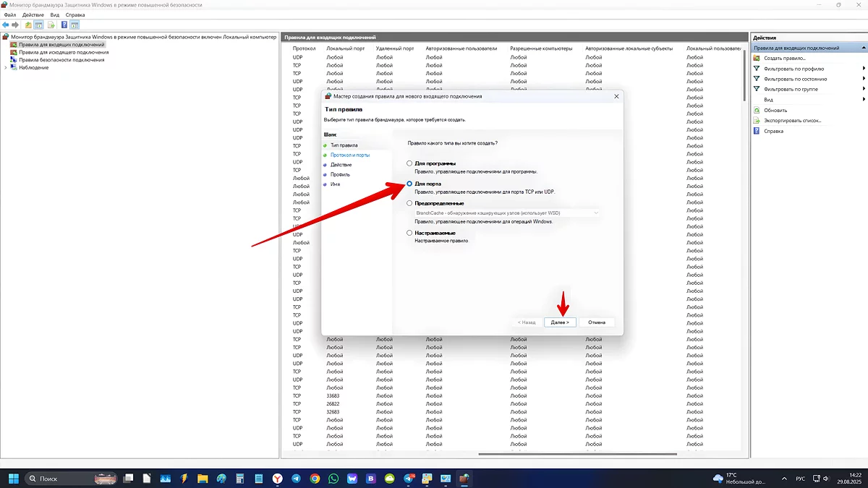Click the horizontal scrollbar under rules list
868x488 pixels.
tap(577, 454)
